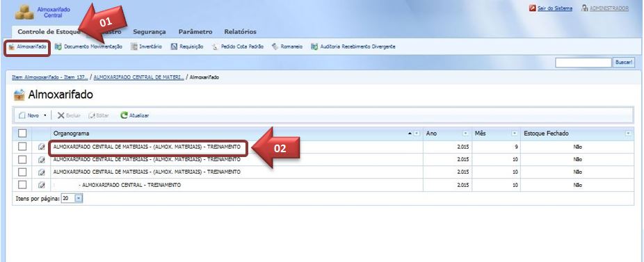Click the Novo button
Image resolution: width=644 pixels, height=262 pixels.
[29, 115]
